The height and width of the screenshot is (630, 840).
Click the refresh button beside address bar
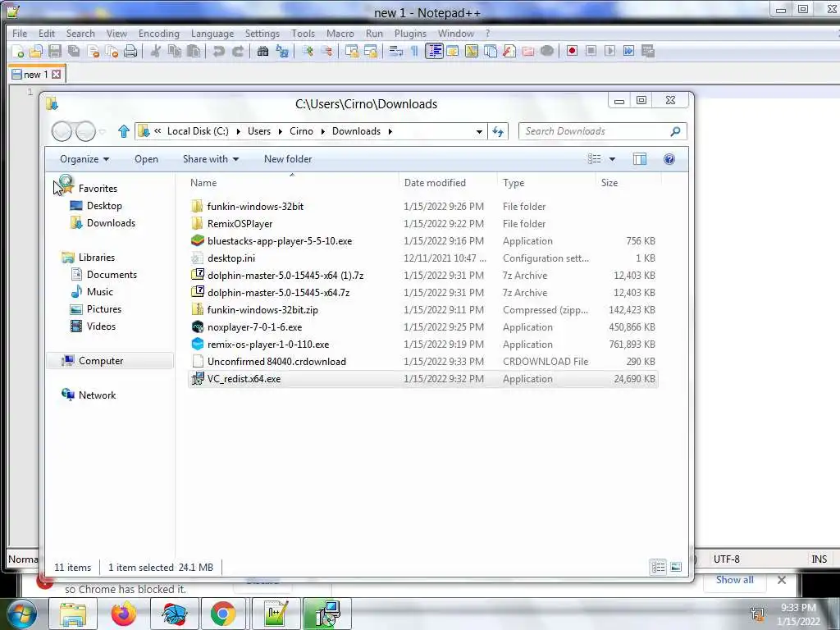[498, 131]
